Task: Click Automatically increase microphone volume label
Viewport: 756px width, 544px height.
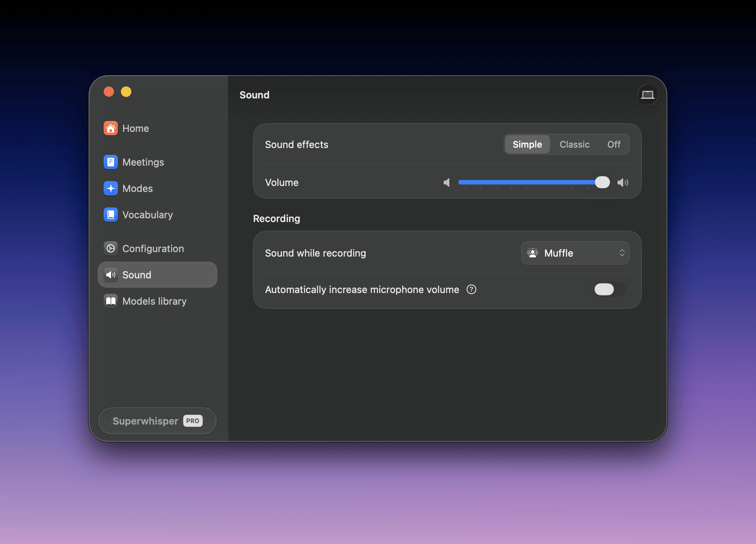Action: (362, 289)
